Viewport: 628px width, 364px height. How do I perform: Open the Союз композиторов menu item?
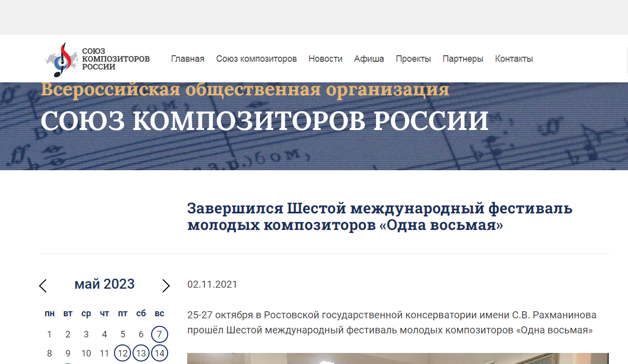click(x=257, y=59)
